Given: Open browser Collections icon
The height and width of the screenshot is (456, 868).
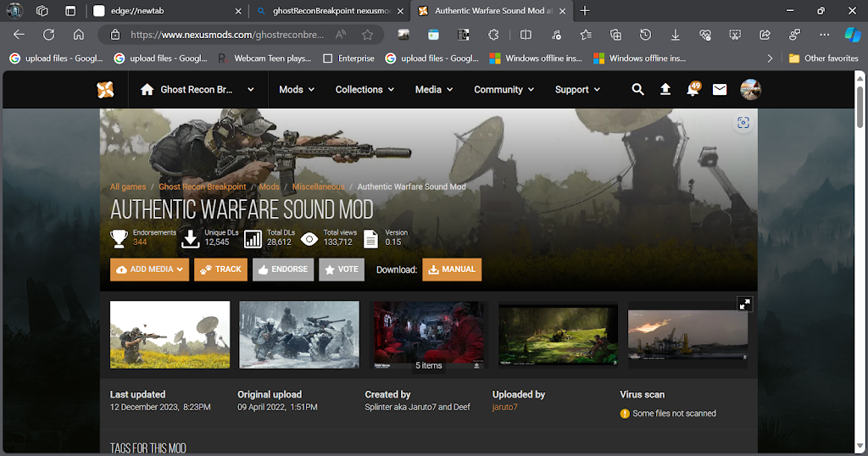Looking at the screenshot, I should [x=615, y=35].
